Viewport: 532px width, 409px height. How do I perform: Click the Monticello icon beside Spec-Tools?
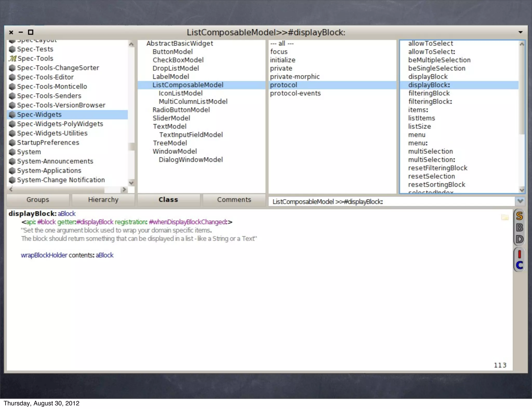click(x=12, y=59)
